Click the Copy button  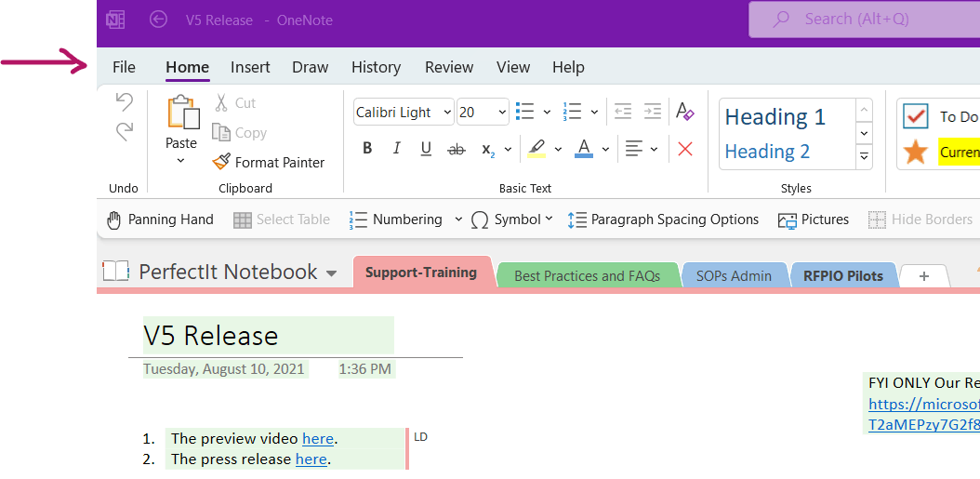(x=239, y=133)
